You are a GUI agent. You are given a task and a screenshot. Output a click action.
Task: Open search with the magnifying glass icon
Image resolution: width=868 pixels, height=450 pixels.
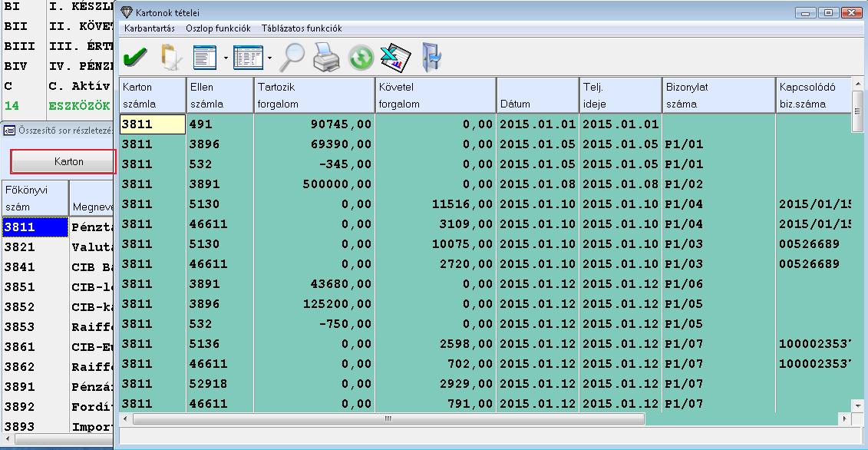click(292, 58)
